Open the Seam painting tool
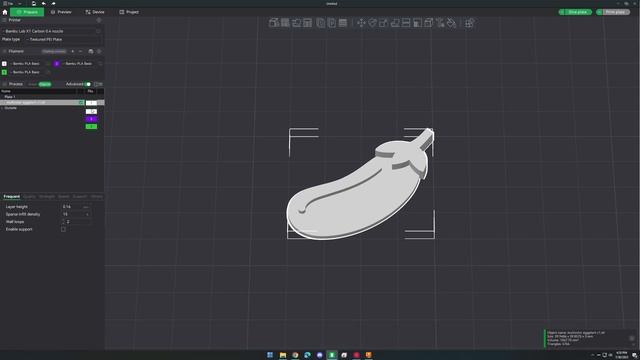The image size is (640, 360). (428, 23)
